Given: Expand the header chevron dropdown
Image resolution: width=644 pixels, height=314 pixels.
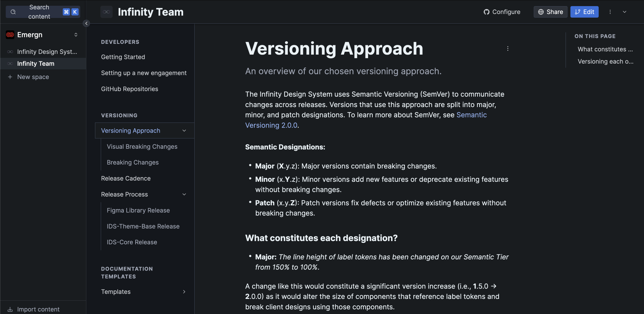Looking at the screenshot, I should pos(625,12).
